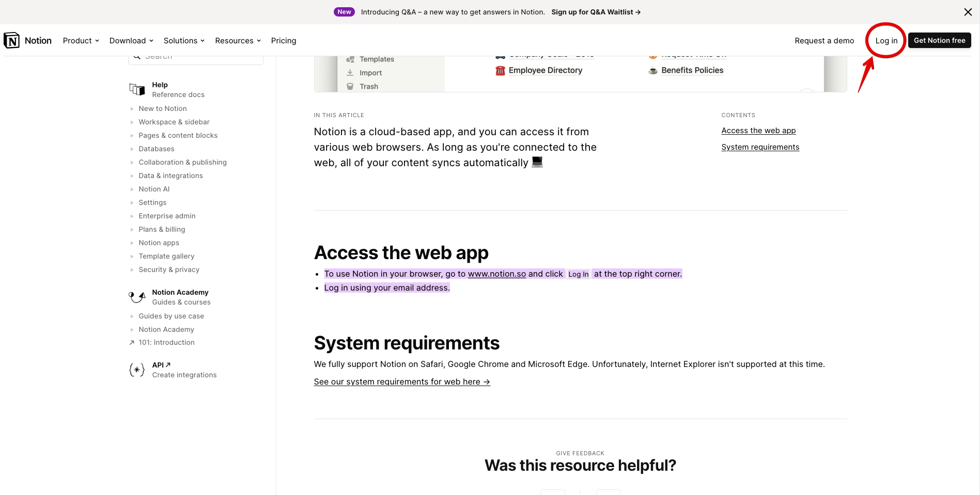Screen dimensions: 980x495
Task: Click the Notion logo icon
Action: [x=11, y=40]
